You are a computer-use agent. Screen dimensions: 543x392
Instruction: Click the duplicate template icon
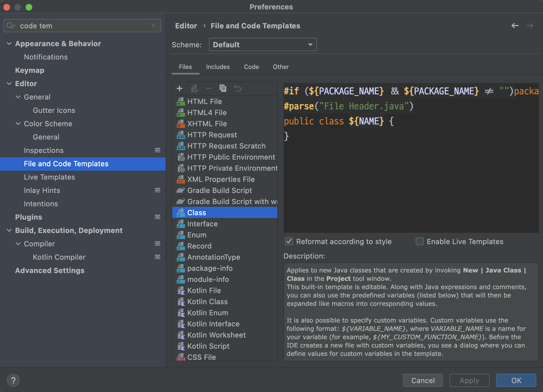pyautogui.click(x=222, y=89)
